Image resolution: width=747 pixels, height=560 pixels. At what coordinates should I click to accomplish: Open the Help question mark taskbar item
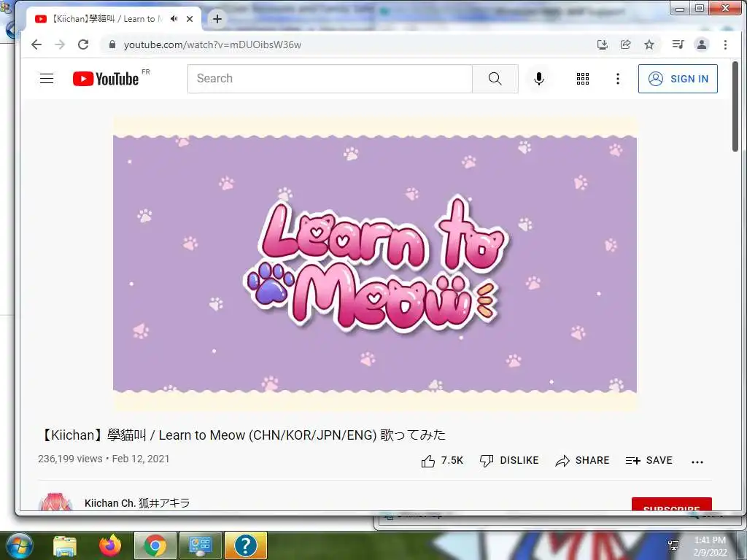(x=245, y=545)
